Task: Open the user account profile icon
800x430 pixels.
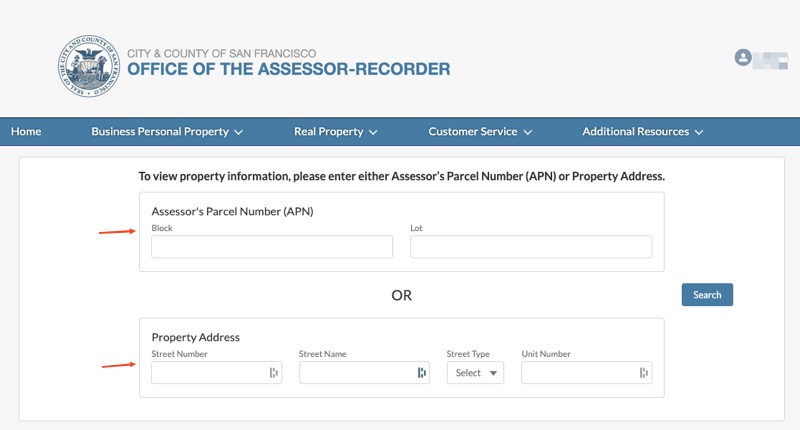Action: pos(743,57)
